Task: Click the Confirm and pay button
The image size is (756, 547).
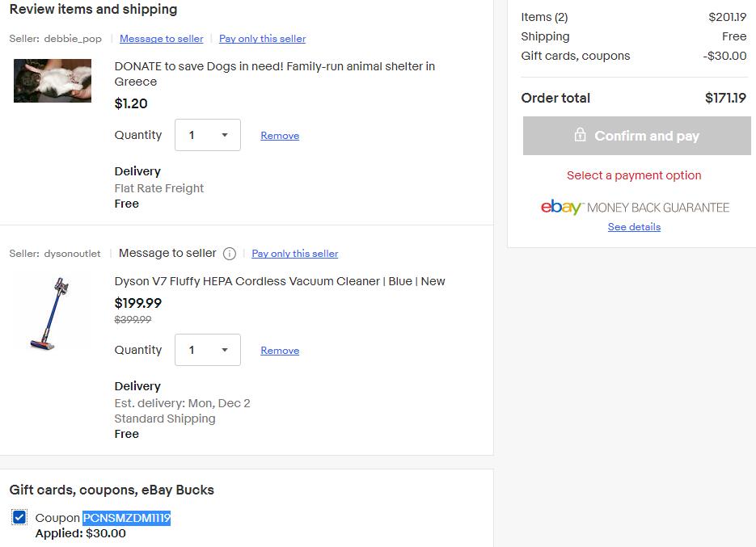Action: [x=637, y=136]
